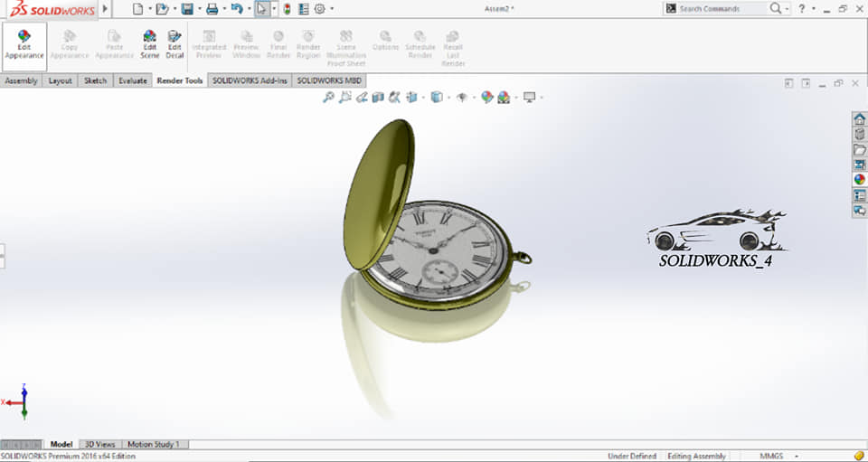The width and height of the screenshot is (868, 462).
Task: Click Zoom to Fit in the view toolbar
Action: [328, 98]
